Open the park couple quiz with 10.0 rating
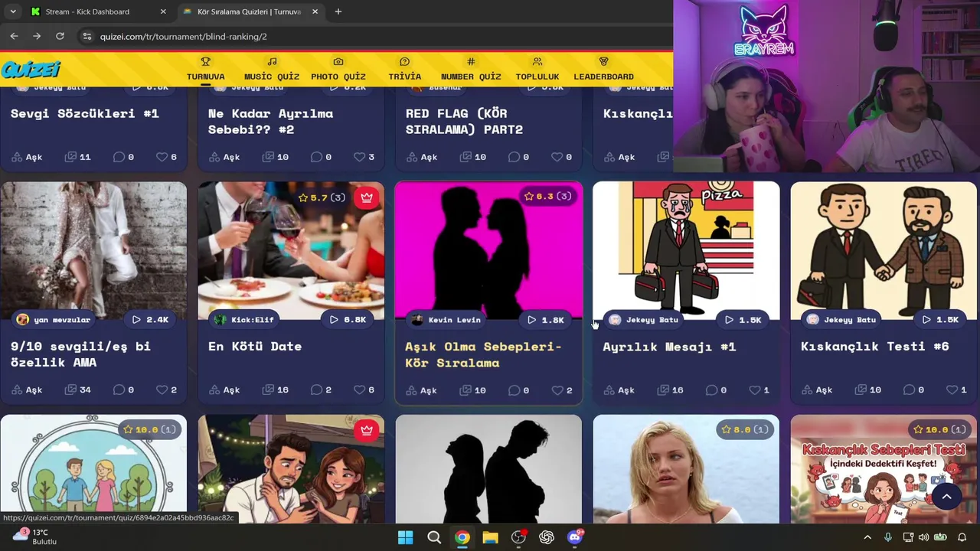 tap(93, 469)
